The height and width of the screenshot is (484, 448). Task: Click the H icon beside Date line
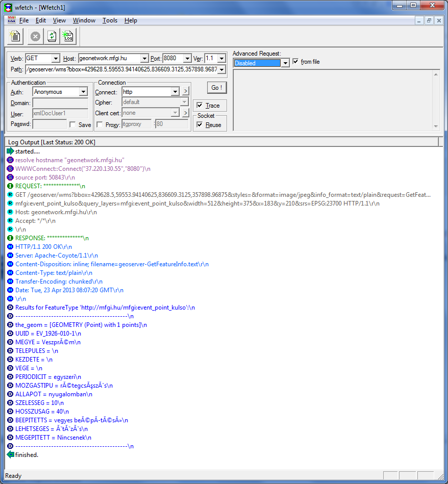(x=10, y=290)
